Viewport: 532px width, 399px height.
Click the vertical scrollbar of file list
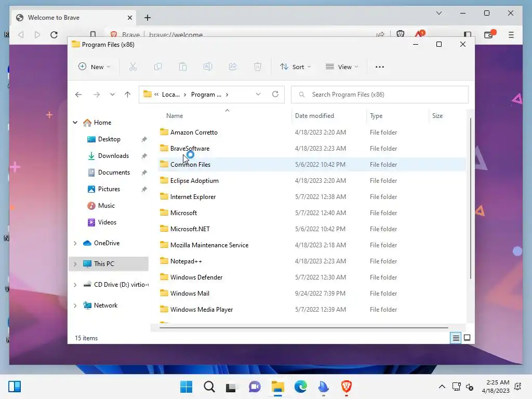coord(470,198)
